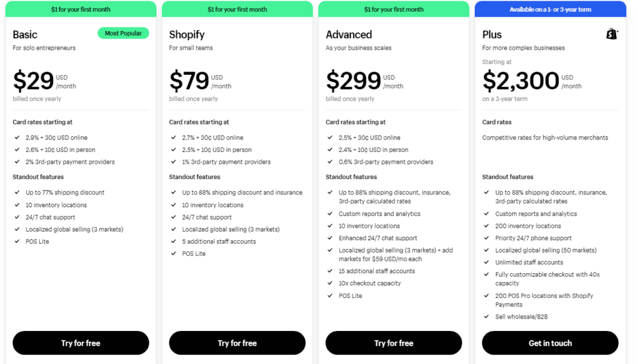Click the checkmark beside '2.9% + 30¢ USD online'

click(x=16, y=138)
